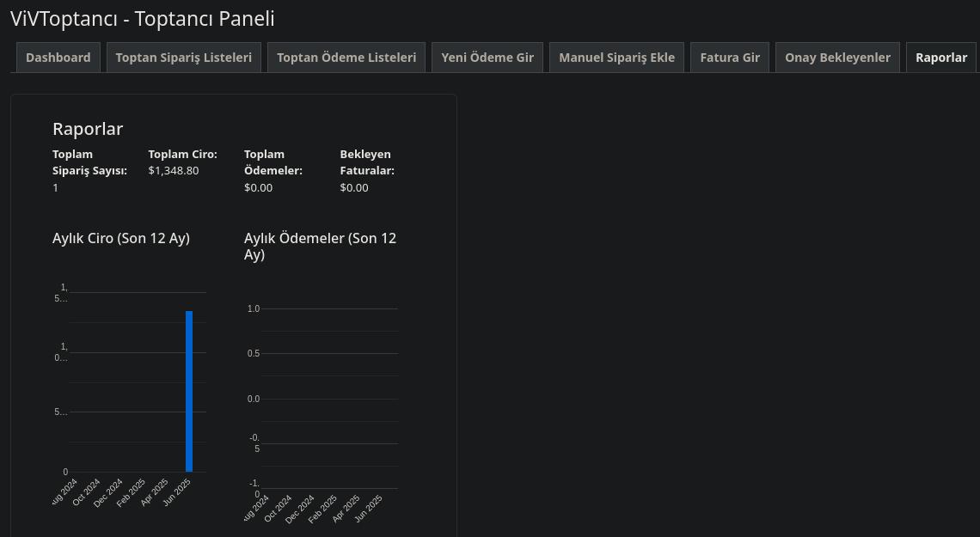Select the Manuel Sipariş Ekle tab

(616, 58)
